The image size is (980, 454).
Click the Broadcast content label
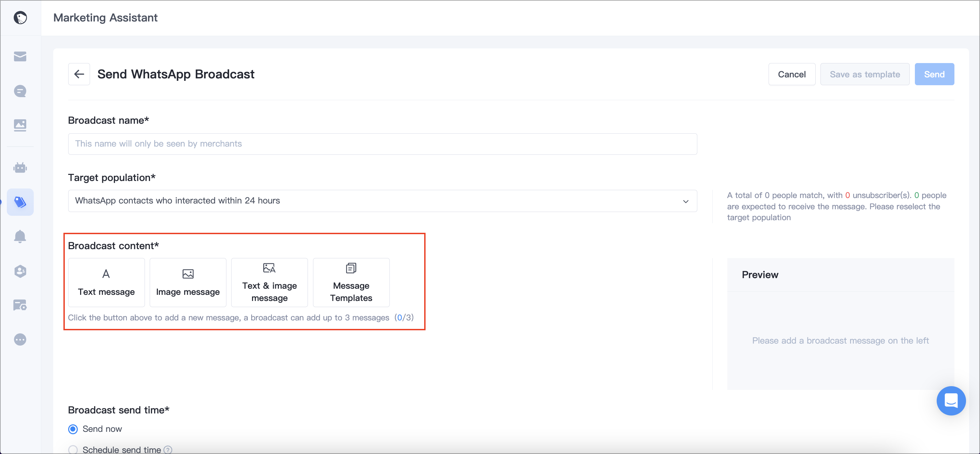point(113,246)
